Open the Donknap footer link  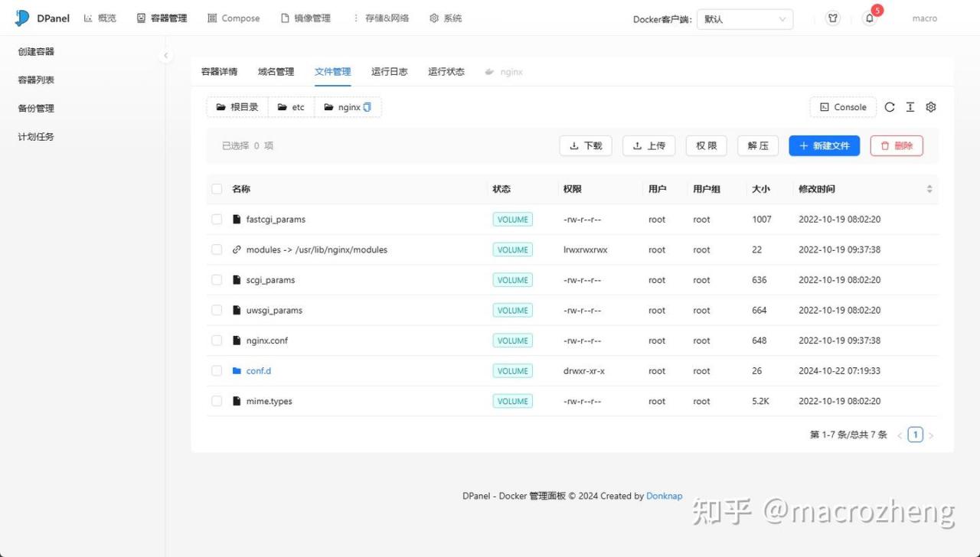[x=664, y=496]
